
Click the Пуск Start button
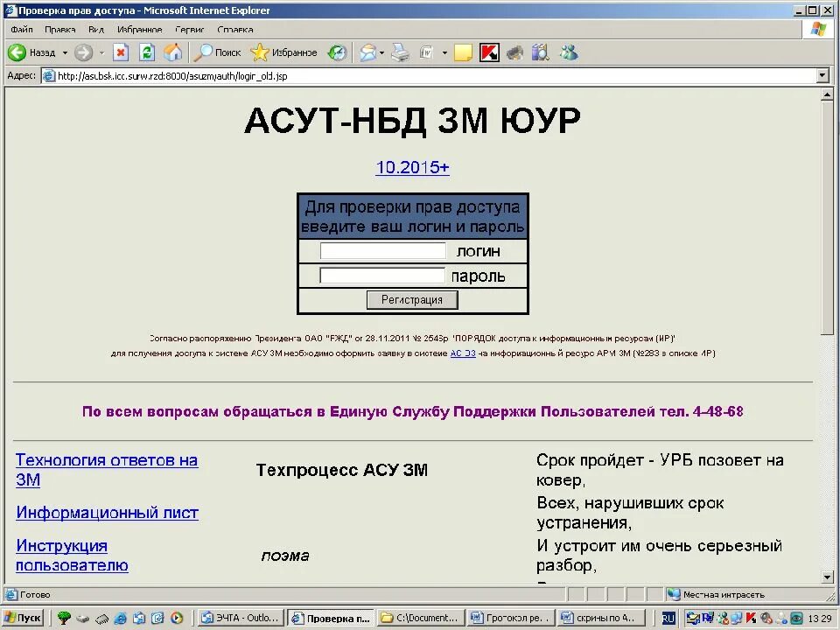[23, 618]
